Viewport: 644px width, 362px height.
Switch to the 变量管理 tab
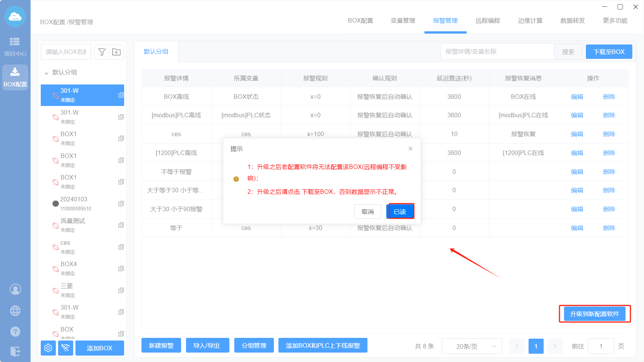(403, 21)
